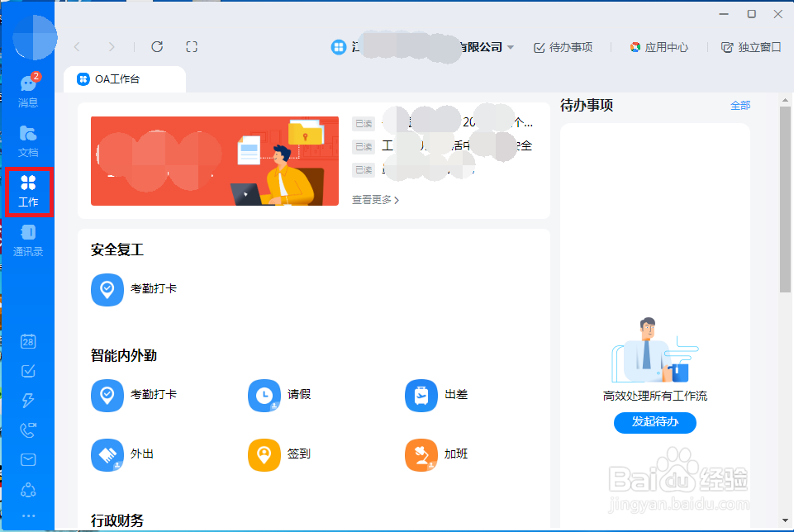
Task: Open the second 已读 announcement row
Action: click(443, 146)
